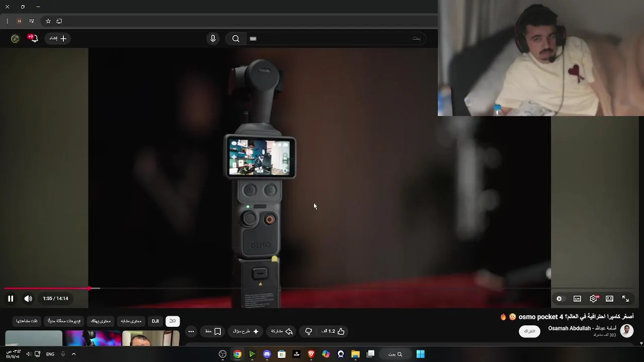Select the related content filter chip
Screen dimensions: 644x362
pos(131,321)
